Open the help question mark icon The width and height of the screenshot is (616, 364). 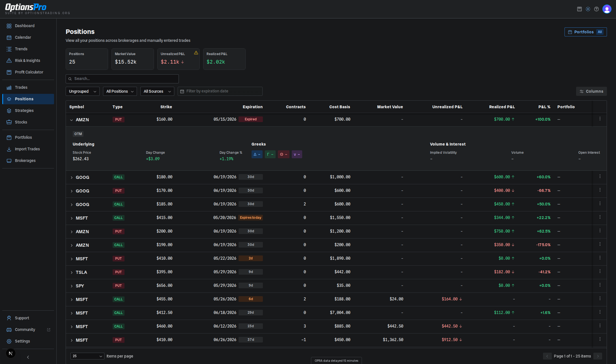pos(596,9)
